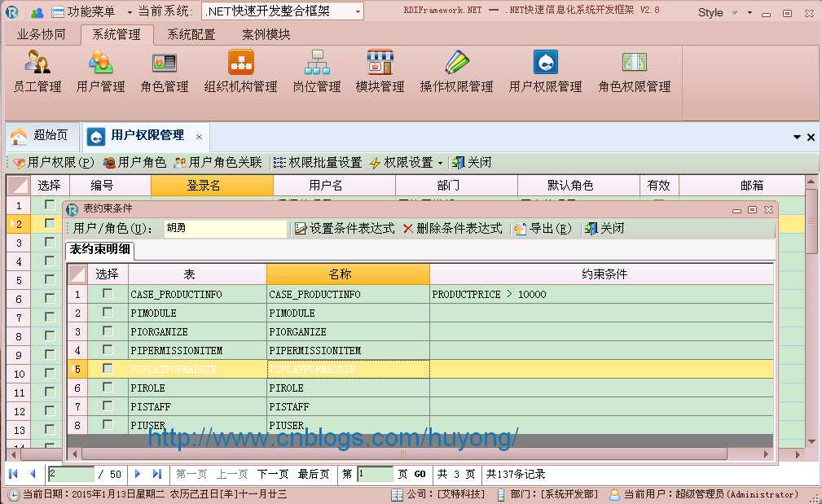Close the 用户权限管理 tab
822x504 pixels.
[x=200, y=137]
